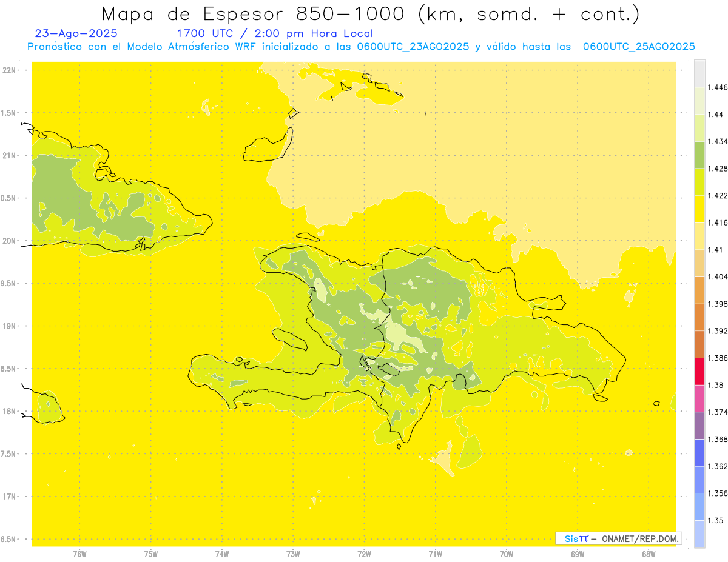Click the latitude label 21N

[10, 156]
